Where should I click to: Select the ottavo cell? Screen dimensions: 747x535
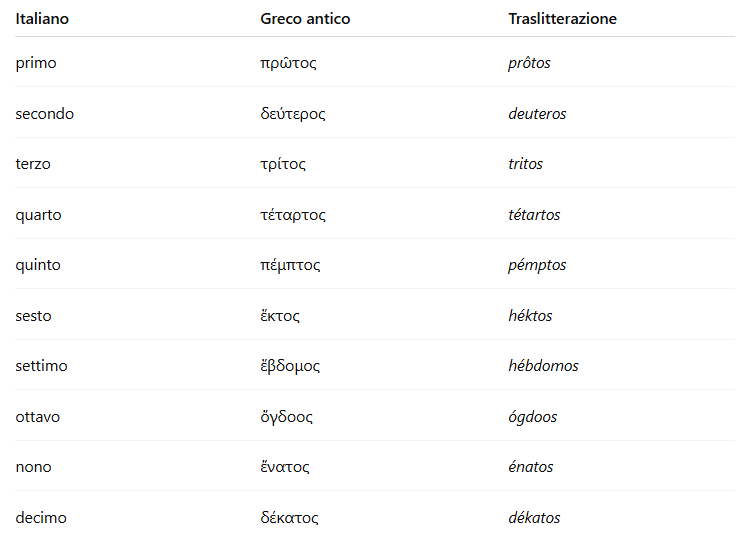(38, 417)
